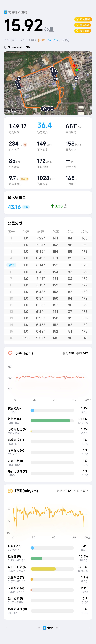Tap the 轻羽鸭 vertical ratio badge

point(24,179)
